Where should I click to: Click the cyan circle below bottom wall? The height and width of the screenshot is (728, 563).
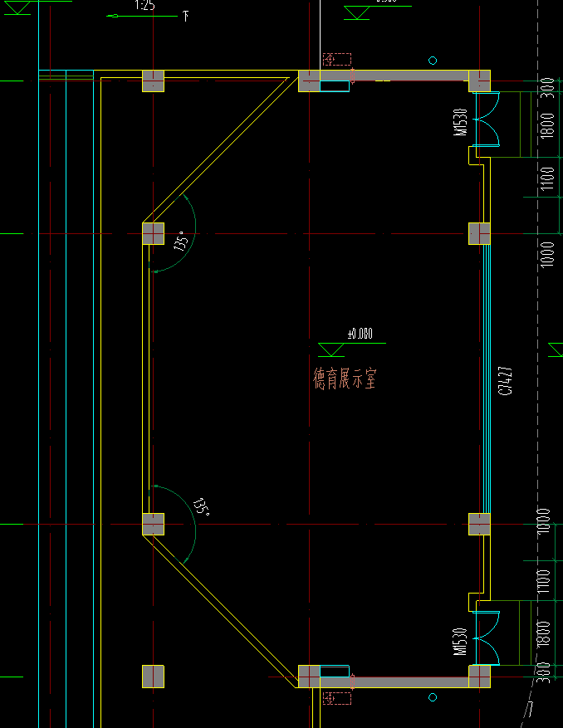[x=433, y=697]
